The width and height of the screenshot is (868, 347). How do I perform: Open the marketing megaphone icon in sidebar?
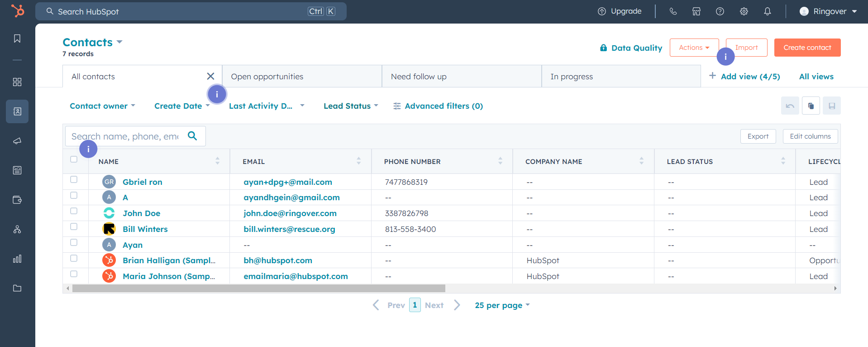click(x=17, y=141)
